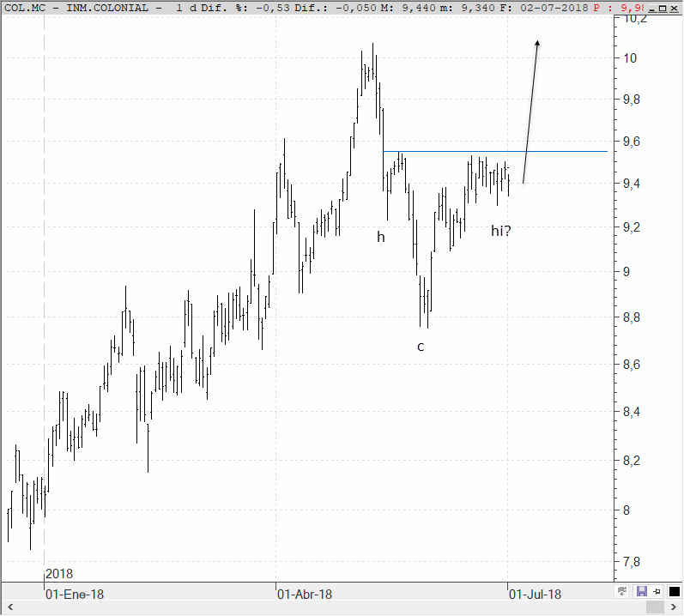Click the 'h' annotation below the shoulder

(381, 237)
